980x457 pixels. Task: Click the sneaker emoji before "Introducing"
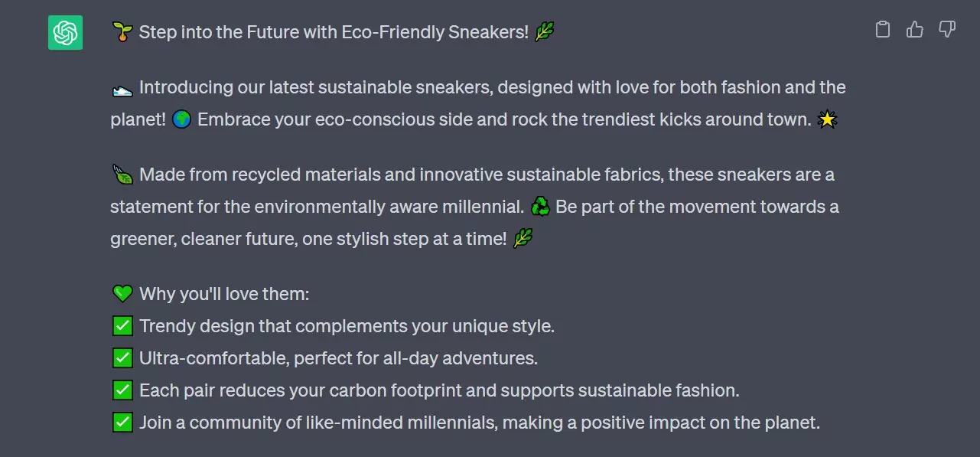tap(122, 88)
